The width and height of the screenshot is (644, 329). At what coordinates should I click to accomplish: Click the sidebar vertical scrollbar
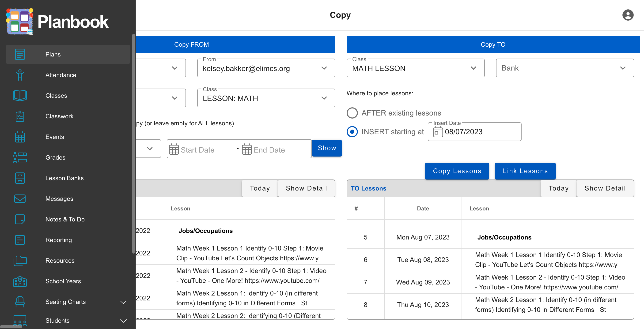click(133, 144)
